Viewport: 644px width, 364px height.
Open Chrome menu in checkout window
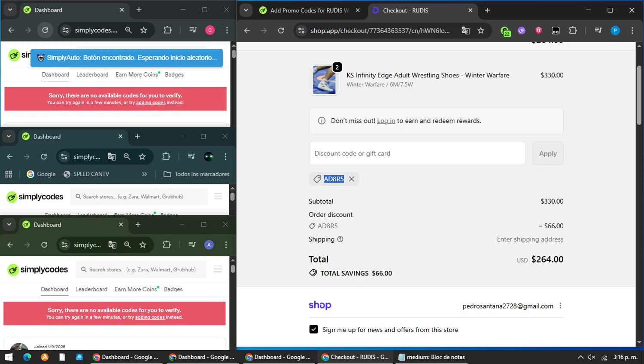(632, 31)
